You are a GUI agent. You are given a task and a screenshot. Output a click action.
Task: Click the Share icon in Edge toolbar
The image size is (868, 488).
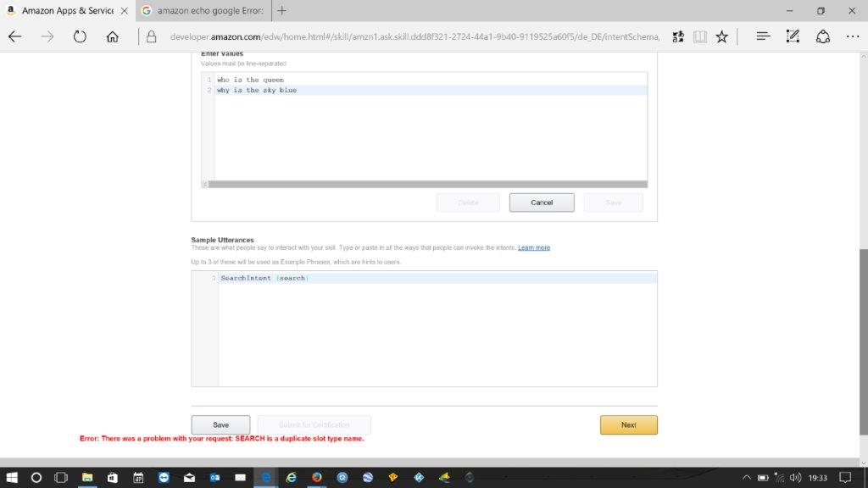[822, 36]
